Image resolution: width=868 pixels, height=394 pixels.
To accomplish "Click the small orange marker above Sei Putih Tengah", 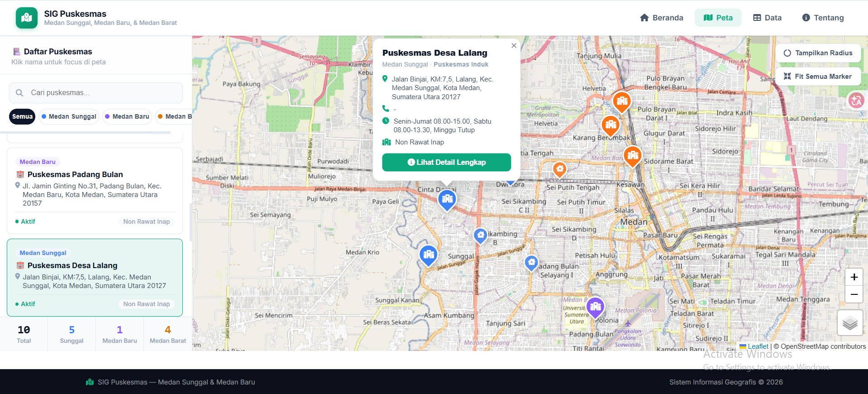I will 560,169.
